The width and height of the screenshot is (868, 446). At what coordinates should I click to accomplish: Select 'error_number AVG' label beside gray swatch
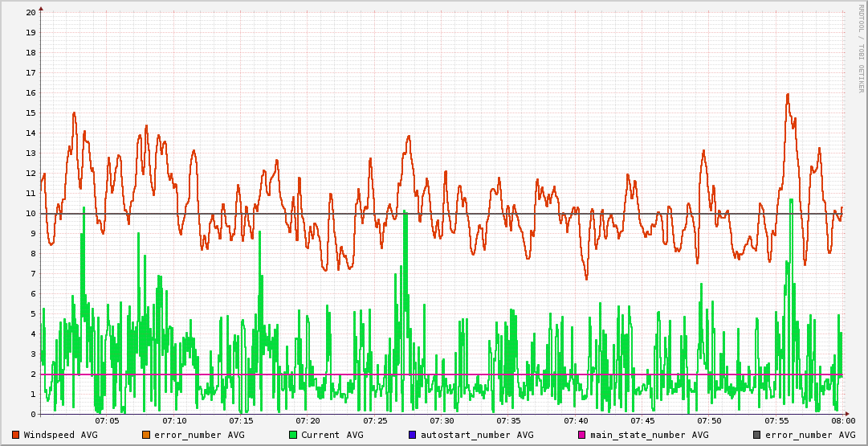[810, 435]
